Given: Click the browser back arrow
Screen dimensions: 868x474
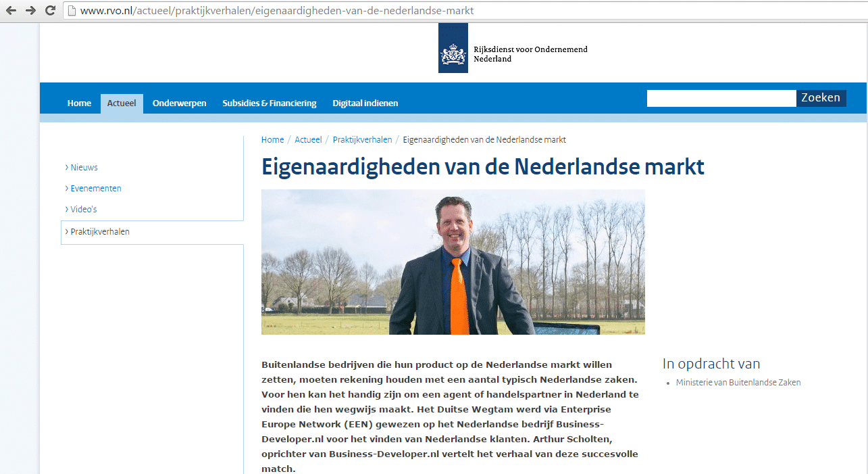Looking at the screenshot, I should pyautogui.click(x=11, y=11).
